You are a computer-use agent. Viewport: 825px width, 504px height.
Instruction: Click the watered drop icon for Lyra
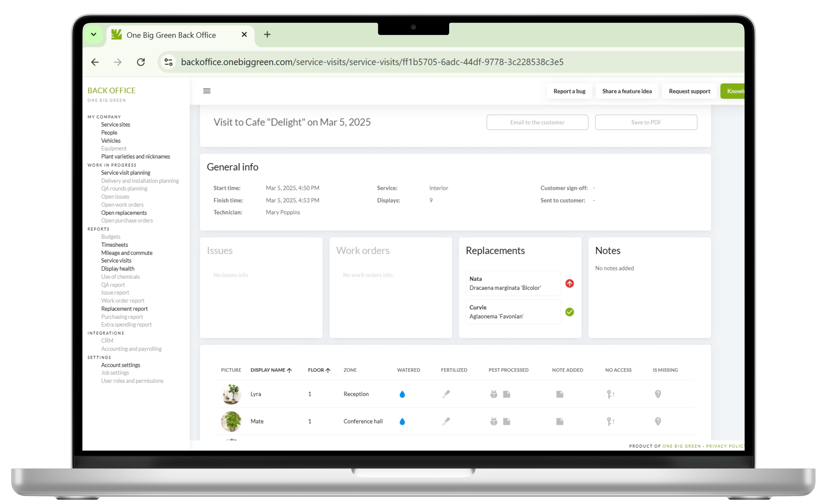coord(402,394)
